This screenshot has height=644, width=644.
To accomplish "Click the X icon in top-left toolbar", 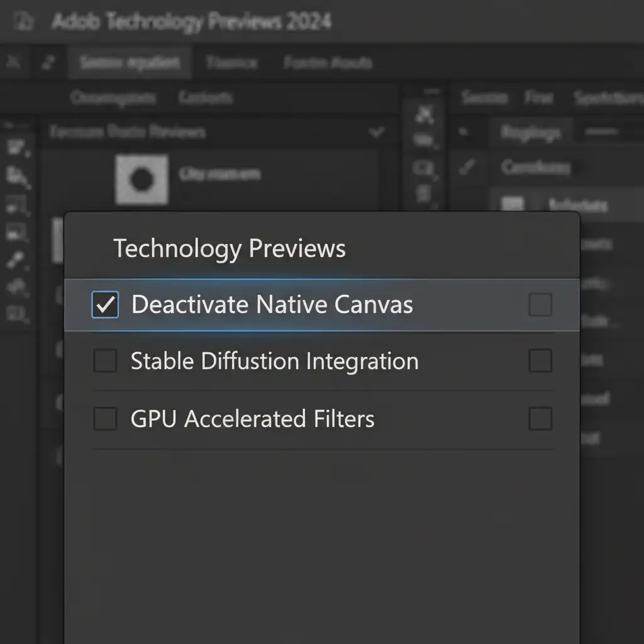I will tap(14, 62).
